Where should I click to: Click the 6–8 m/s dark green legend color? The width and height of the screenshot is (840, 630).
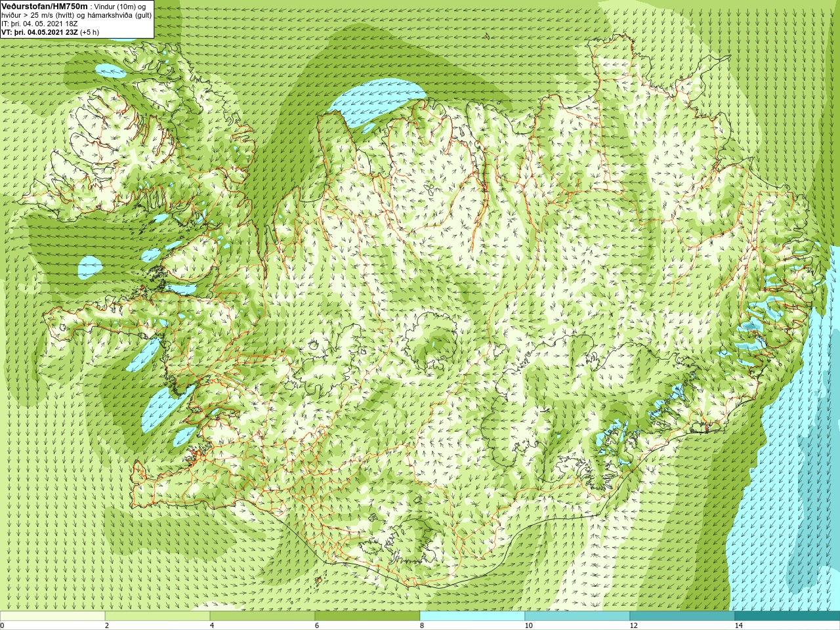point(367,616)
